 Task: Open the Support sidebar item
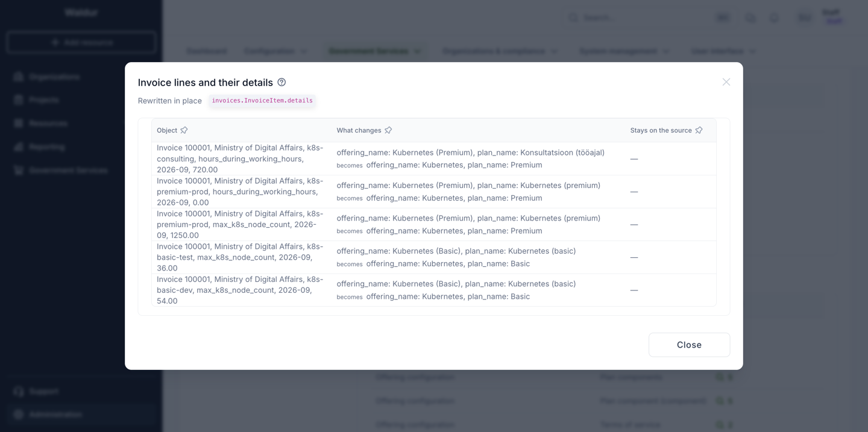tap(43, 392)
